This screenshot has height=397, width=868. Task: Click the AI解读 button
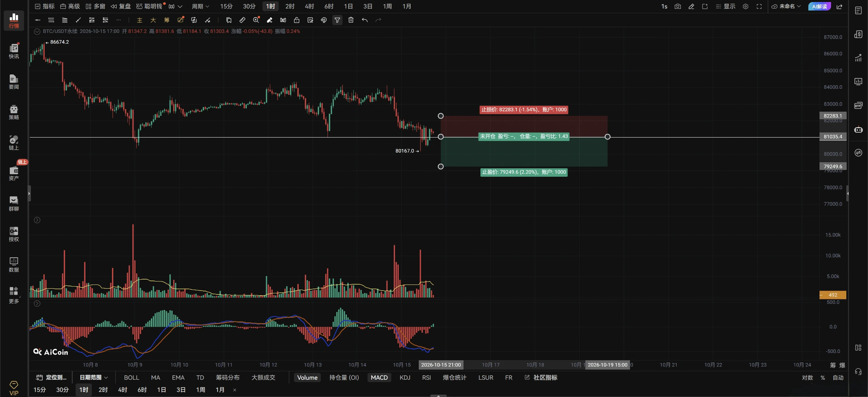820,6
